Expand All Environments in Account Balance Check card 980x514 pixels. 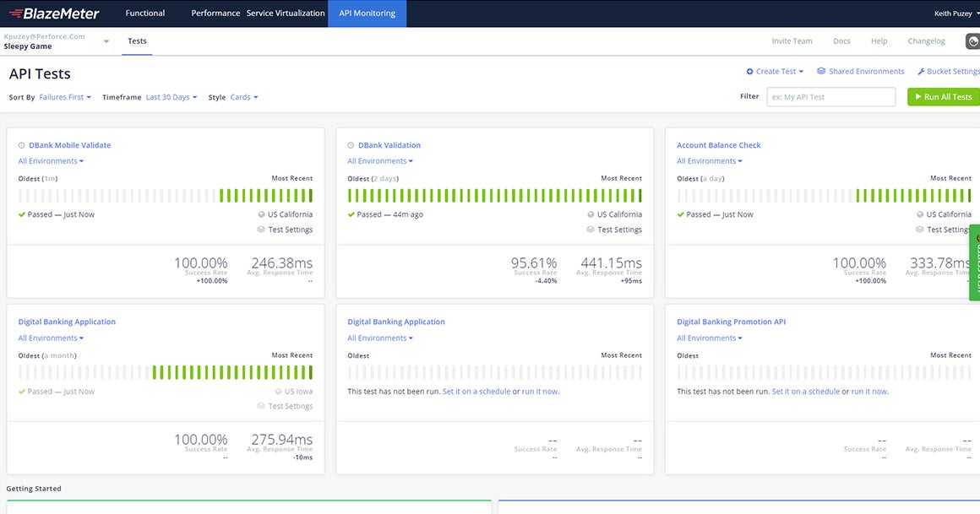pos(710,161)
